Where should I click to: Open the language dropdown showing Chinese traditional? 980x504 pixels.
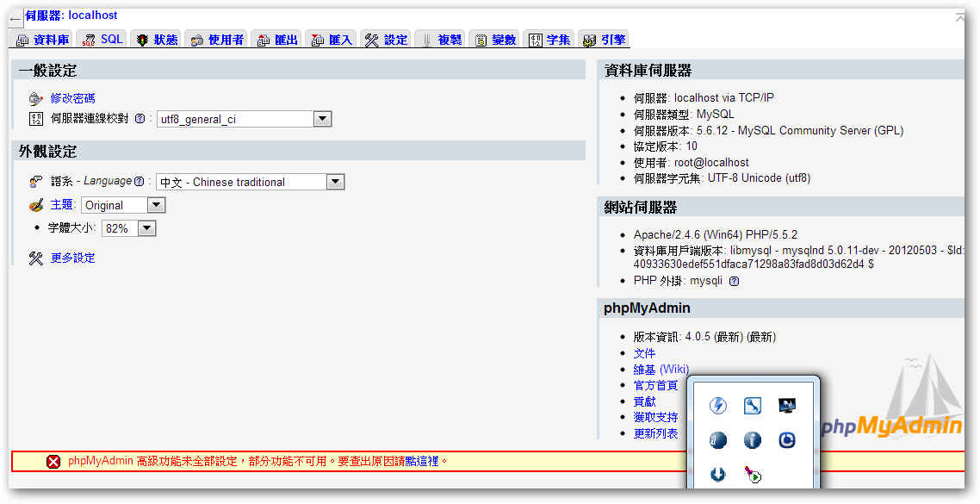point(335,182)
